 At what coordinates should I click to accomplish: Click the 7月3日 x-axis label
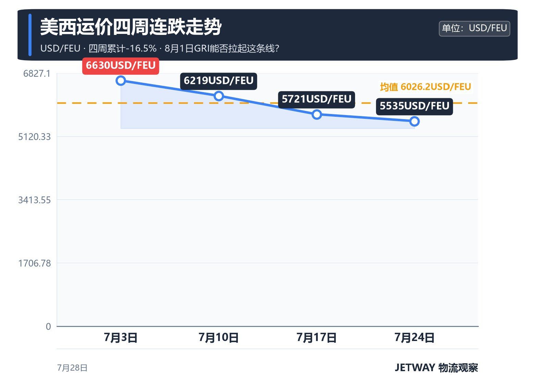click(121, 338)
